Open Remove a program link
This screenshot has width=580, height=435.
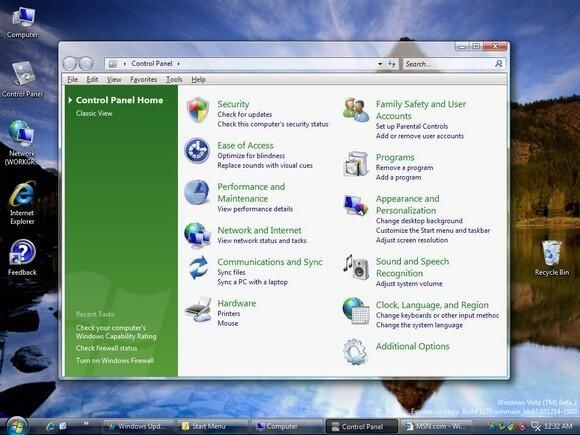tap(404, 168)
